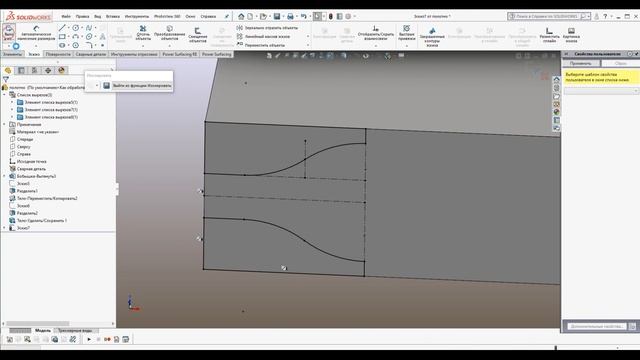The width and height of the screenshot is (640, 360).
Task: Open the DisplayManager tab icon
Action: pyautogui.click(x=61, y=70)
